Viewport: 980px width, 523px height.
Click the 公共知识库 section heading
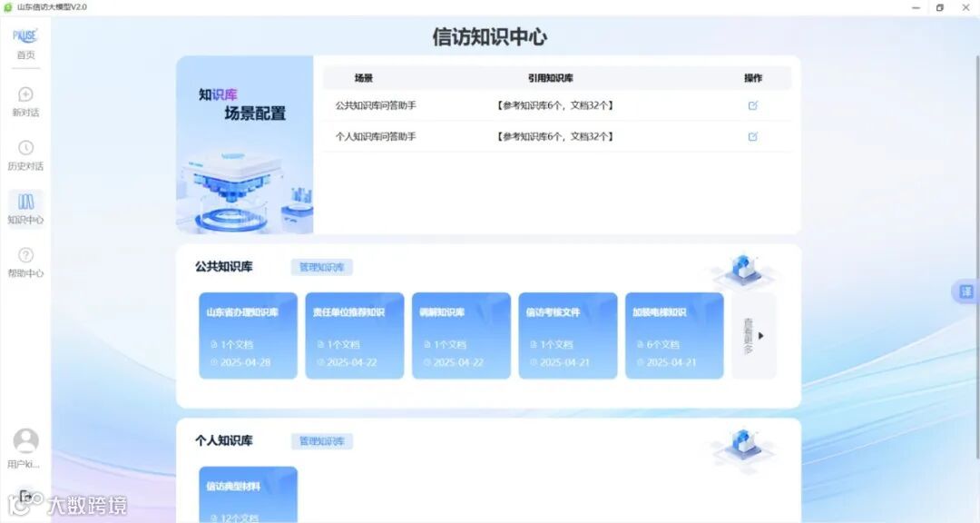click(224, 267)
